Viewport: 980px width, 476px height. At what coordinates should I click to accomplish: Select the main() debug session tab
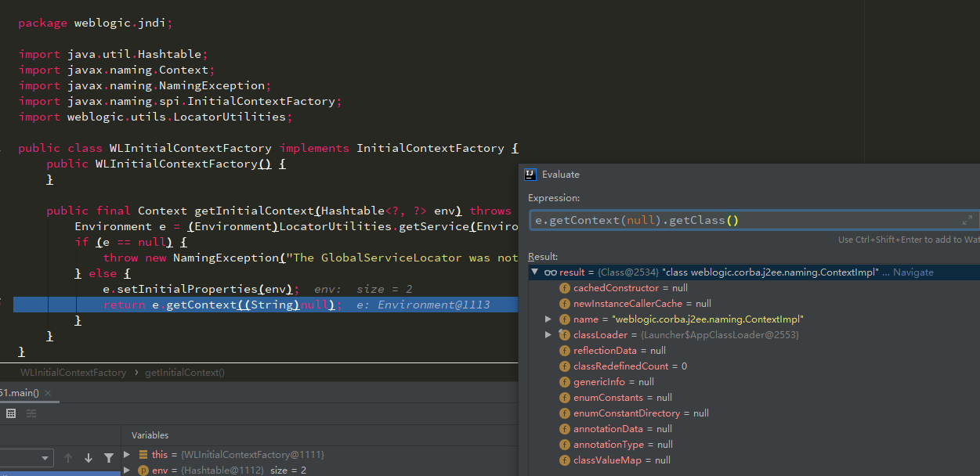point(20,392)
